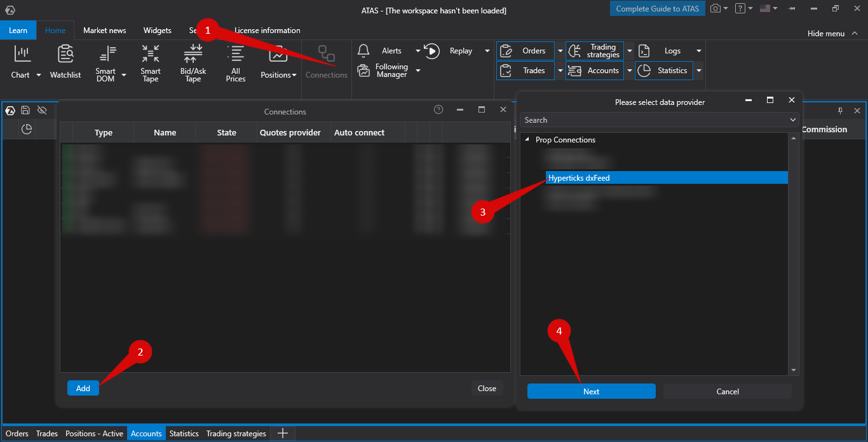Click the pie chart column icon in Accounts panel

pos(27,129)
